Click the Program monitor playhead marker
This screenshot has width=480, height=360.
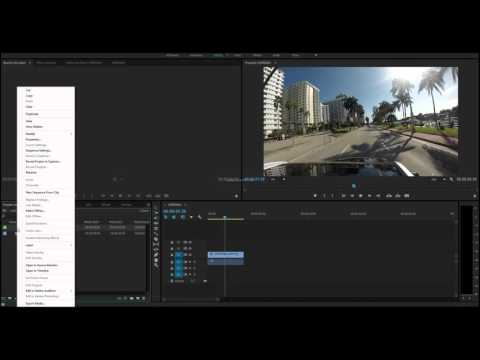click(x=354, y=186)
